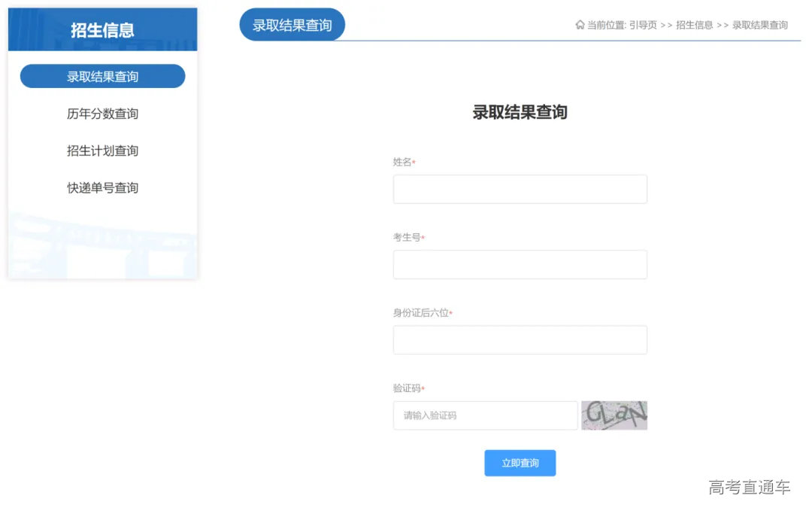
Task: Open 历年分数查询 from the sidebar
Action: (103, 114)
